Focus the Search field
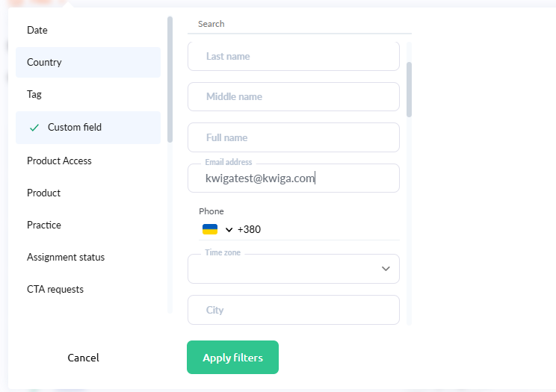The width and height of the screenshot is (556, 392). [299, 24]
